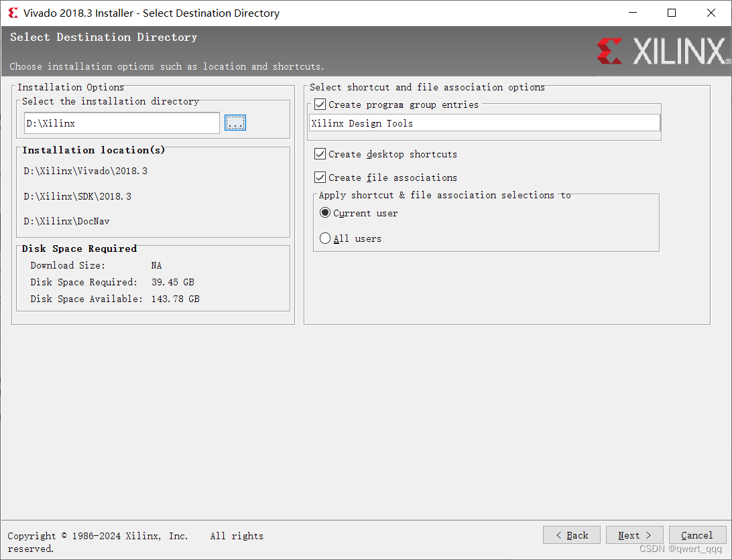Maximize the installer window

tap(672, 13)
